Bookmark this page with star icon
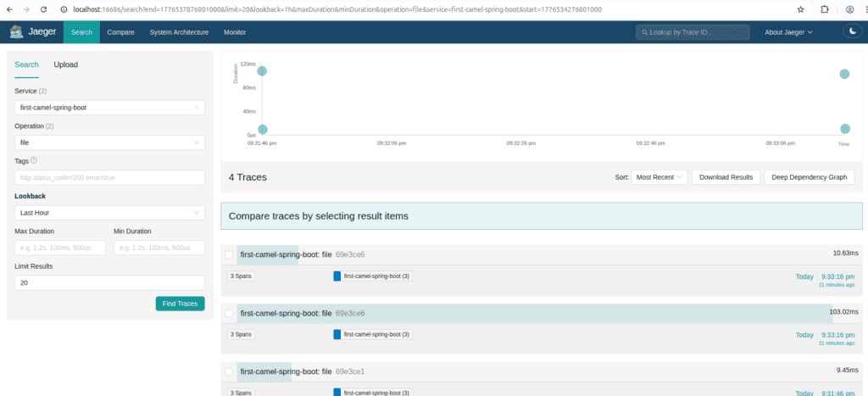 [800, 9]
